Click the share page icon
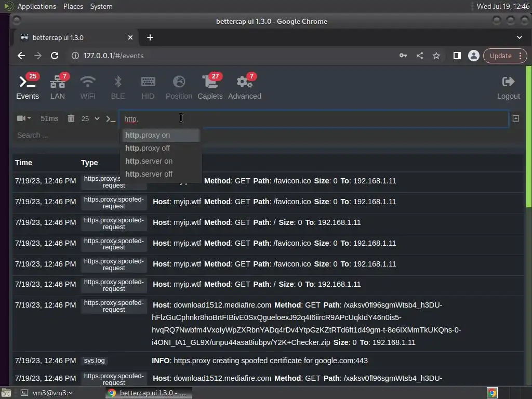Viewport: 532px width, 399px height. 420,56
